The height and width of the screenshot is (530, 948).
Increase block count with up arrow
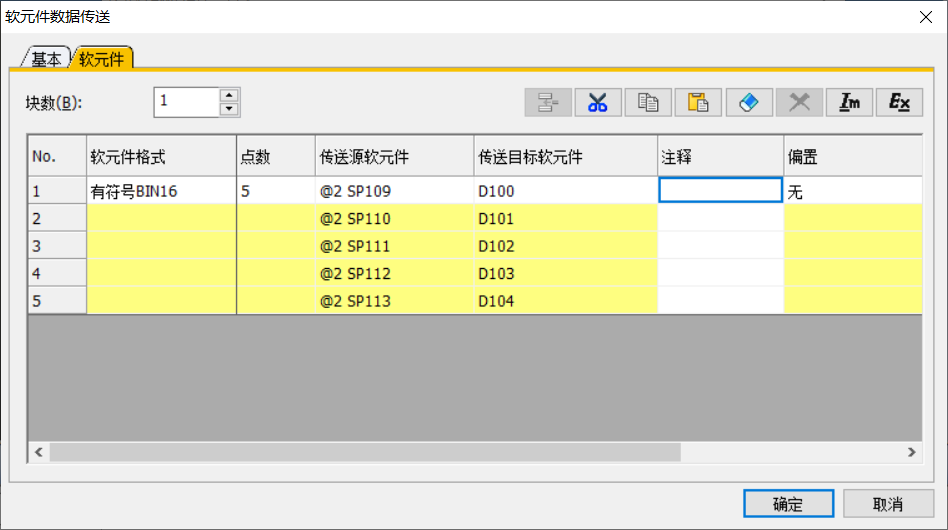coord(230,95)
